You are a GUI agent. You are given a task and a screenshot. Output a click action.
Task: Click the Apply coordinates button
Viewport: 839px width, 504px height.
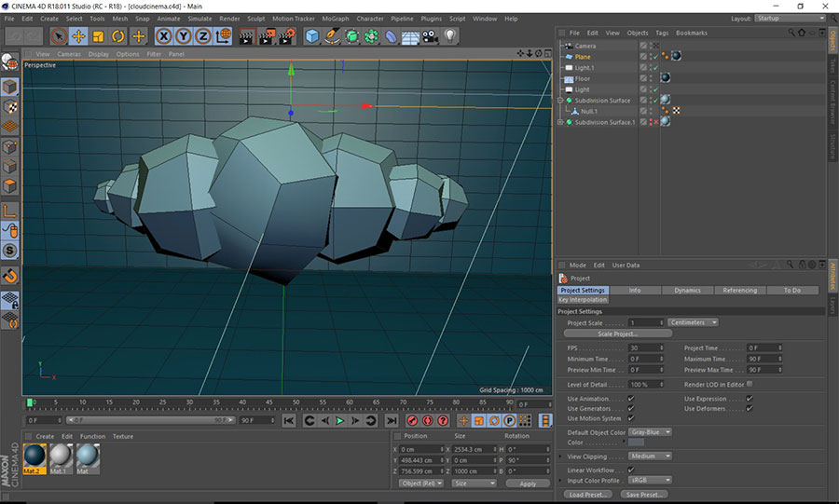point(528,484)
